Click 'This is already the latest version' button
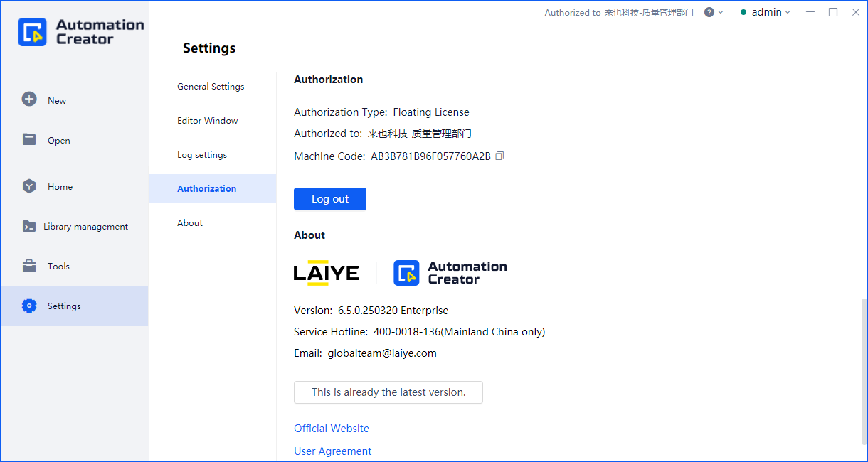This screenshot has height=462, width=868. pyautogui.click(x=388, y=392)
